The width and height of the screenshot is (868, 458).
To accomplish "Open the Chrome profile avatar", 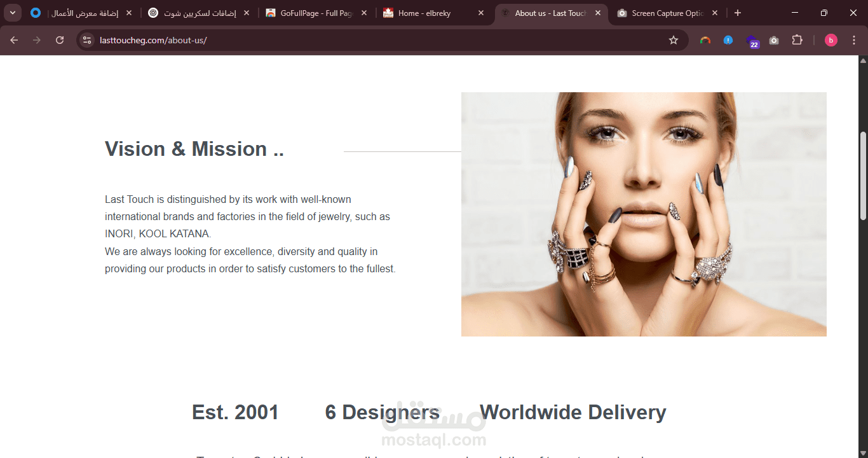I will tap(831, 40).
